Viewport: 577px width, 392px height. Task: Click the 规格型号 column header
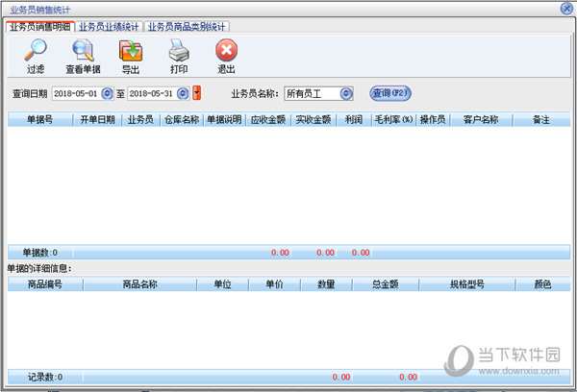467,284
